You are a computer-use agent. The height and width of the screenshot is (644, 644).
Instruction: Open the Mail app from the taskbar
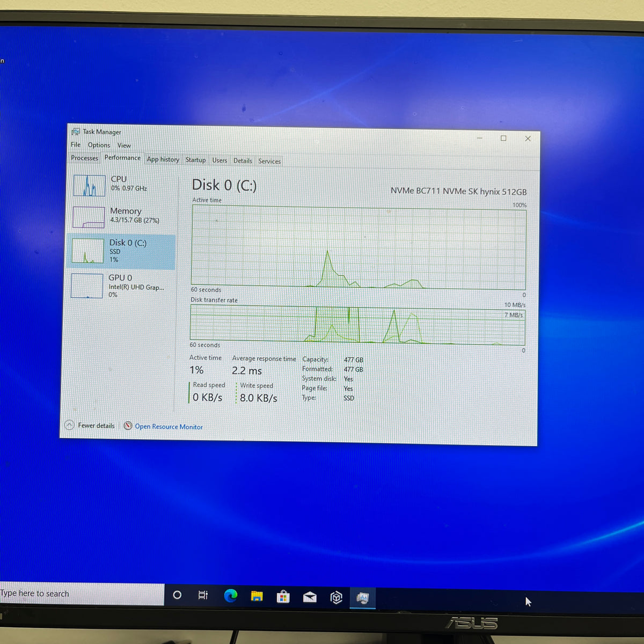[310, 597]
